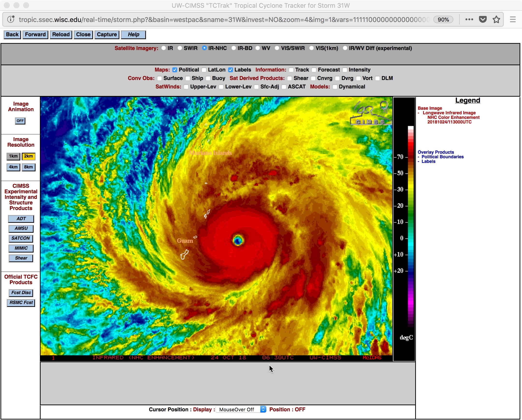Click the Pocket save icon
This screenshot has width=522, height=420.
[x=483, y=19]
